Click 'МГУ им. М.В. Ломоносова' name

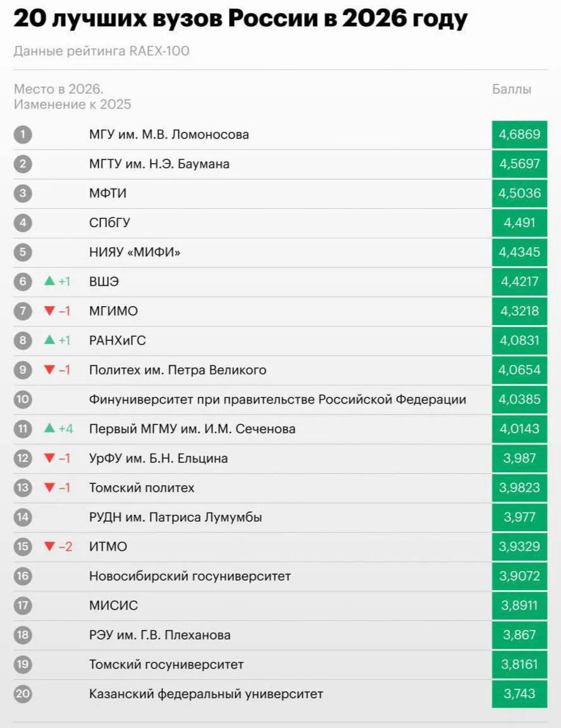(169, 135)
